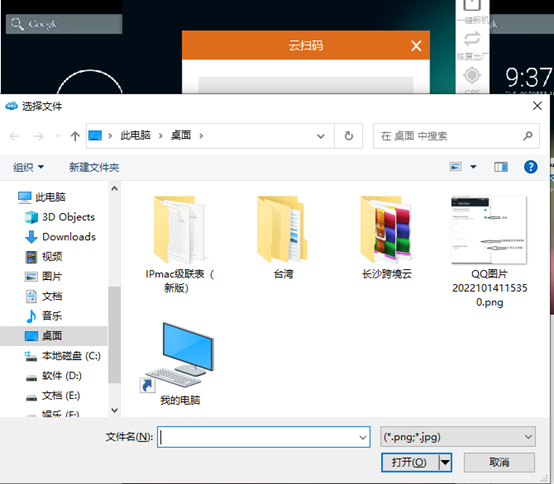Open the 组织 menu

click(x=28, y=167)
